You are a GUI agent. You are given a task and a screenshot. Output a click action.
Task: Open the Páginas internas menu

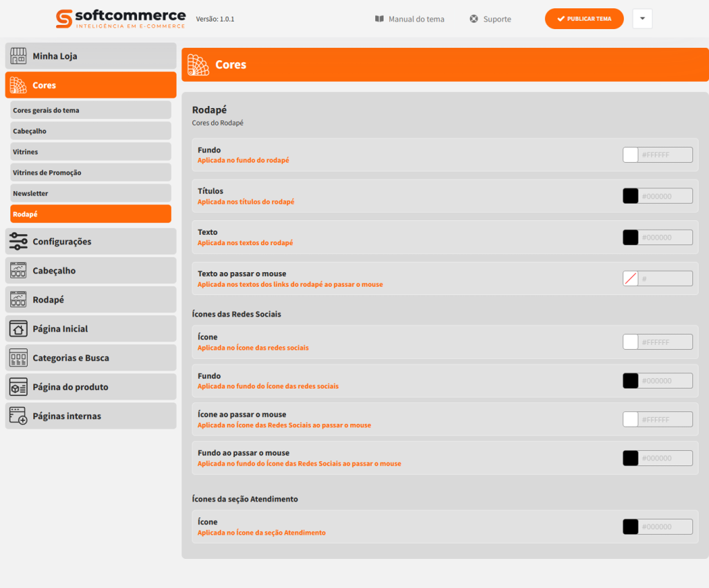[91, 416]
